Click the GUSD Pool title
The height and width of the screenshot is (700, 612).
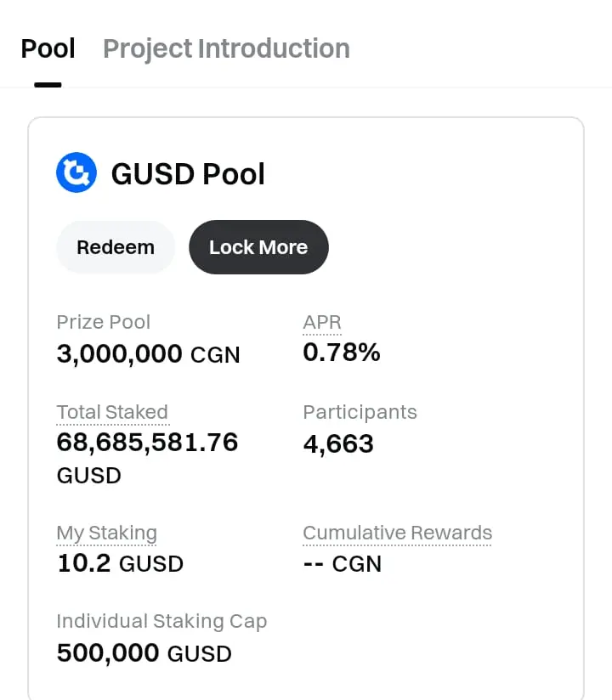188,174
